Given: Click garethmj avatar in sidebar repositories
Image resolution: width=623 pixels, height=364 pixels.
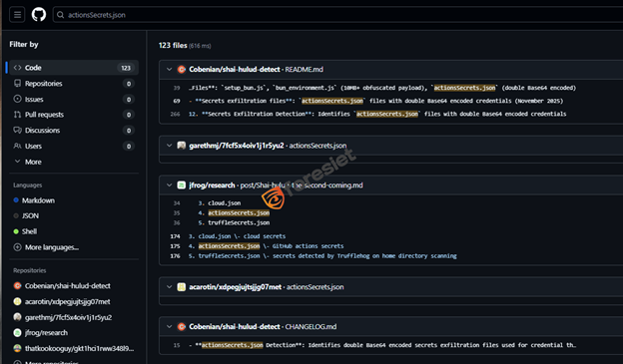Looking at the screenshot, I should (x=18, y=317).
